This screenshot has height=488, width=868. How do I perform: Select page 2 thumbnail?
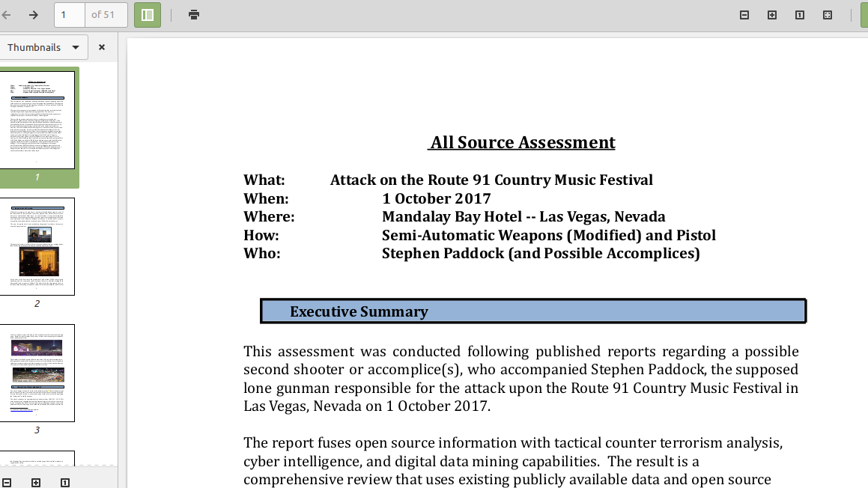click(x=37, y=246)
